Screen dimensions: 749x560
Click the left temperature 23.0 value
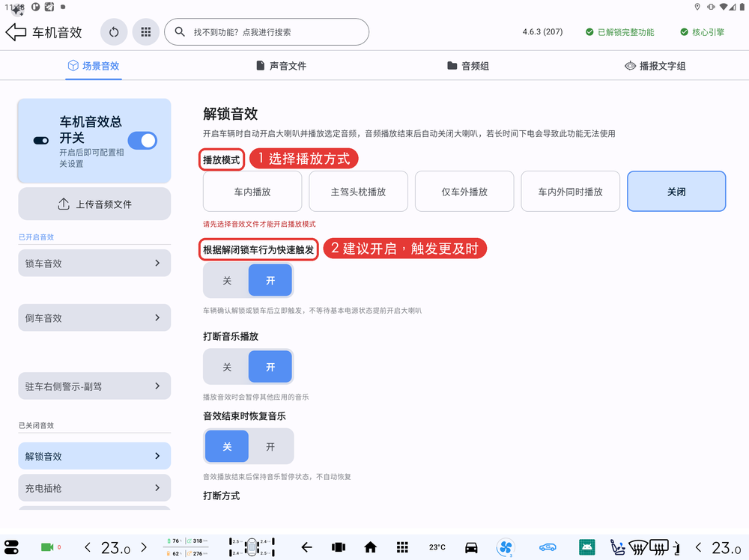[x=115, y=548]
